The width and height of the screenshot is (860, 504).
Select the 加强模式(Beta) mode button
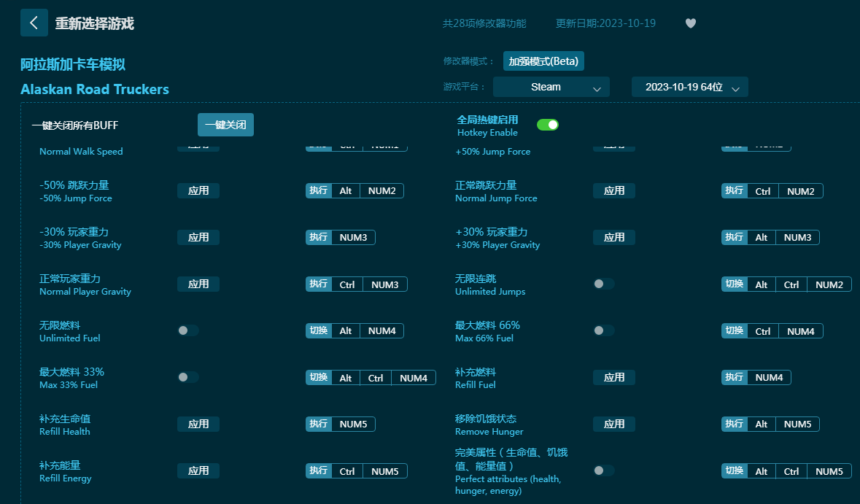tap(543, 61)
